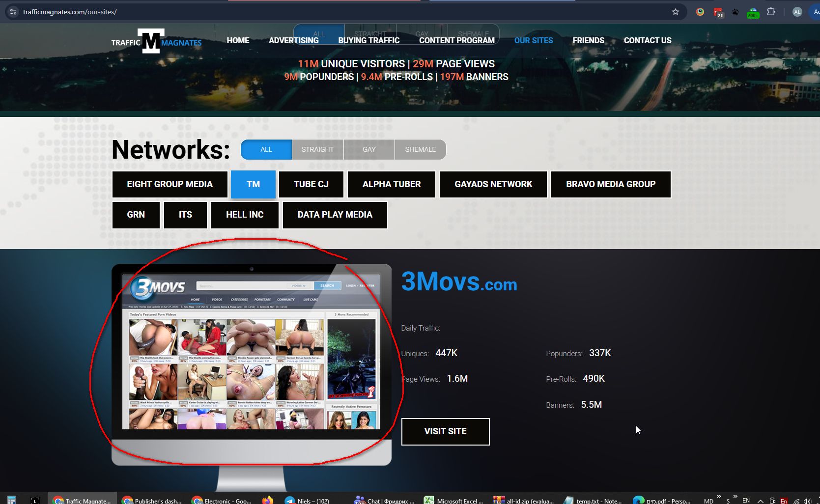Click the black paw extension icon
The width and height of the screenshot is (820, 504).
735,12
